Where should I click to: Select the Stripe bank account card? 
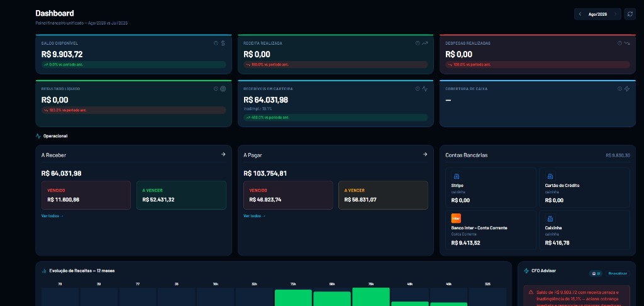click(x=491, y=188)
